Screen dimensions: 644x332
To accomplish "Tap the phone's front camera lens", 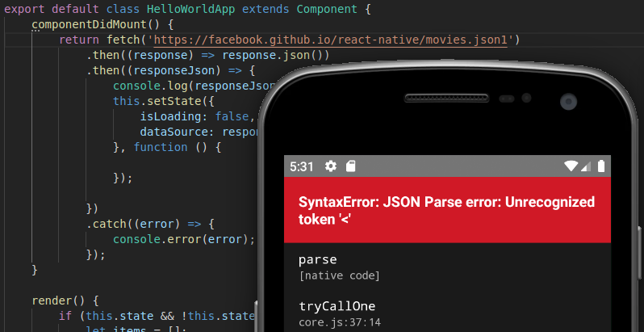I will [x=568, y=102].
